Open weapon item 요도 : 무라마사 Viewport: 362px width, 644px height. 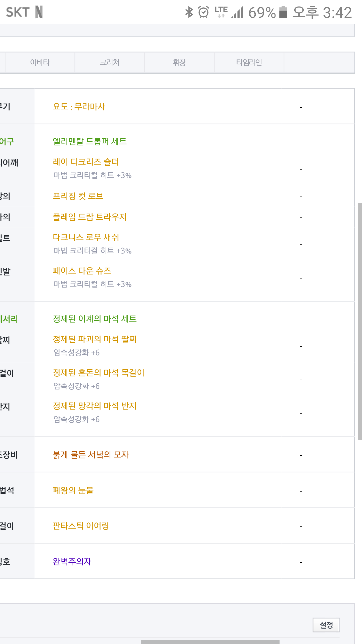79,107
